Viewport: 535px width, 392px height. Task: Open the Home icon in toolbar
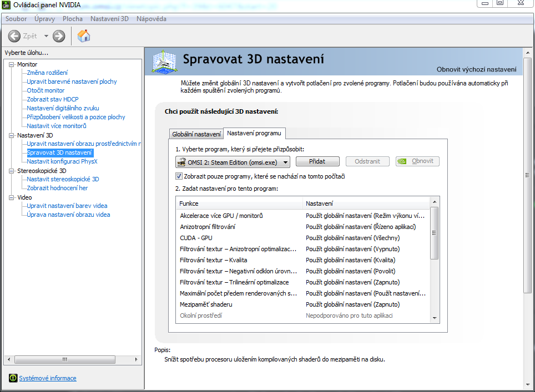(x=84, y=36)
